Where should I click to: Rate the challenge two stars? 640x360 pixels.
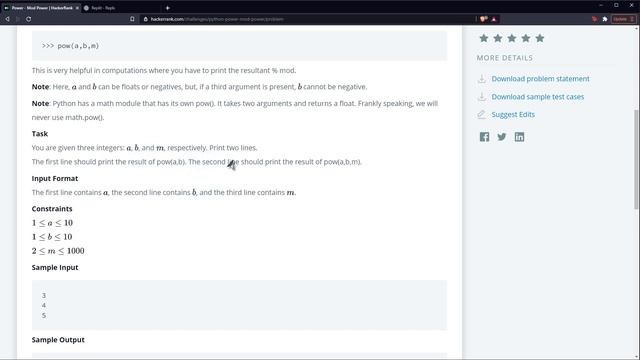coord(498,38)
